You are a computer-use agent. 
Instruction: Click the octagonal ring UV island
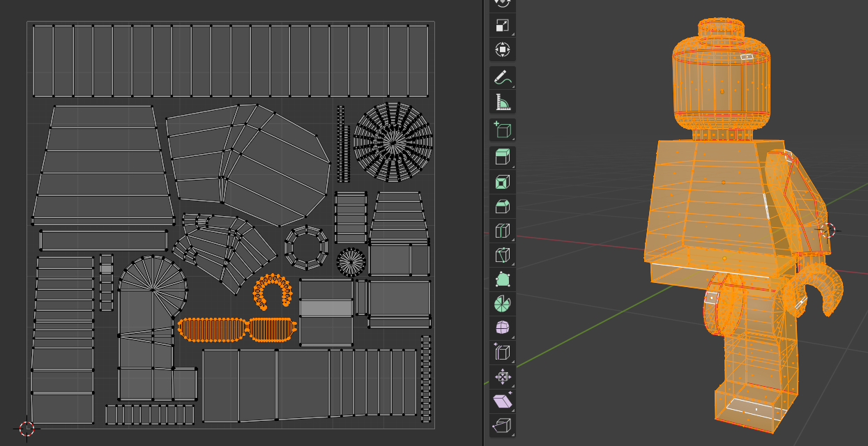pos(306,247)
